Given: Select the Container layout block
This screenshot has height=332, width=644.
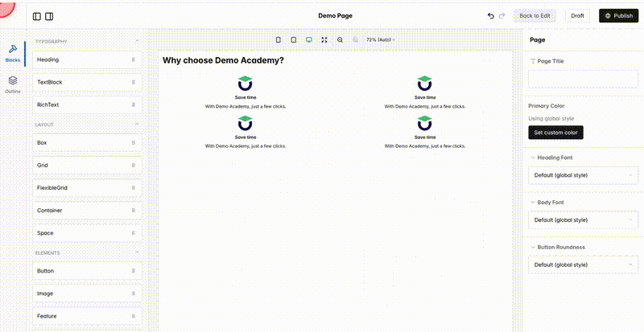Looking at the screenshot, I should 87,211.
